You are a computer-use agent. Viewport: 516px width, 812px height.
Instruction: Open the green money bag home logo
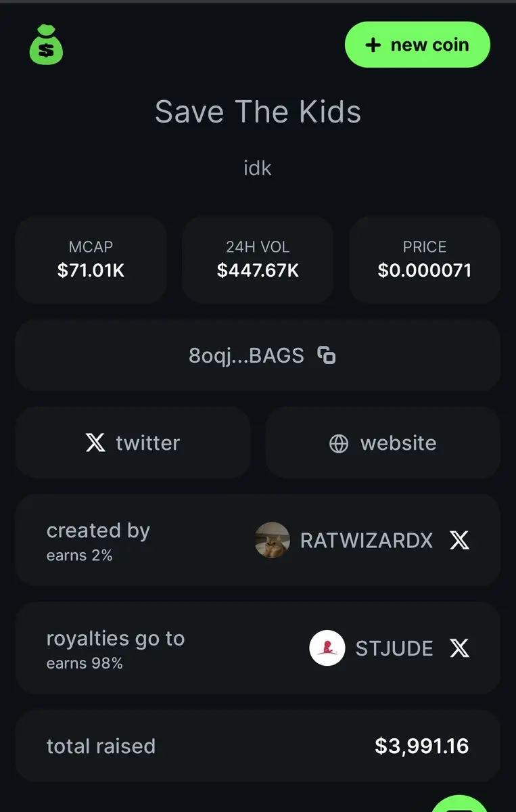coord(46,45)
